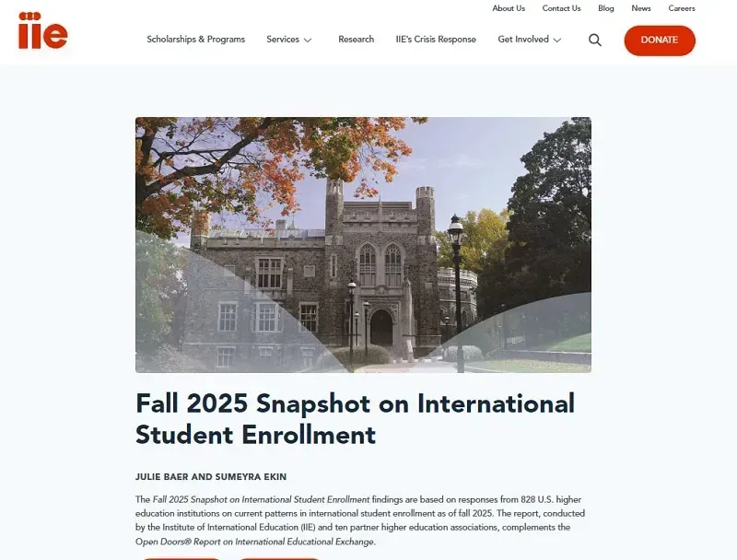The image size is (737, 560).
Task: Select Get Involved in navigation
Action: (x=523, y=40)
